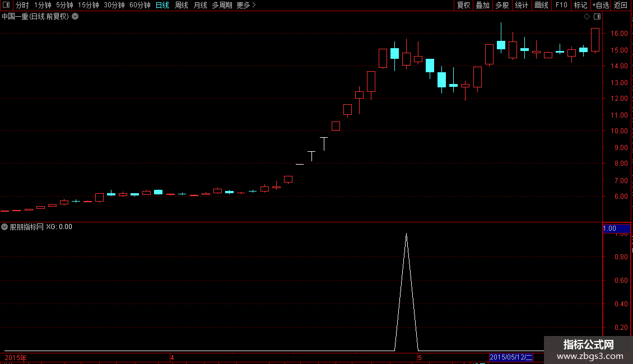Image resolution: width=633 pixels, height=364 pixels.
Task: Select the 1分钟 period
Action: 43,5
